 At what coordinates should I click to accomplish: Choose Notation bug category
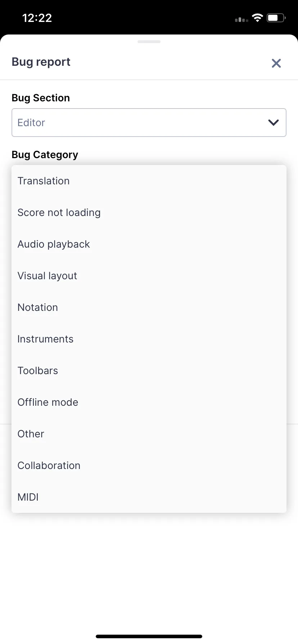38,307
